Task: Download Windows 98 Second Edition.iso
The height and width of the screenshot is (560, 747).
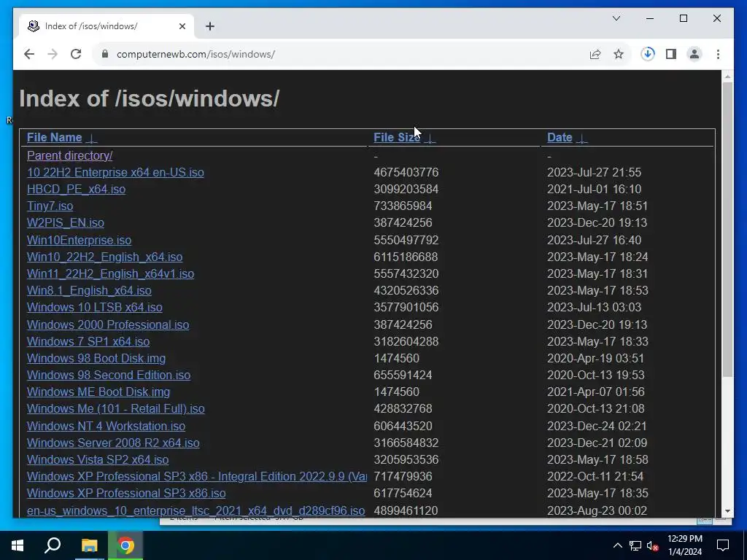Action: pos(109,376)
